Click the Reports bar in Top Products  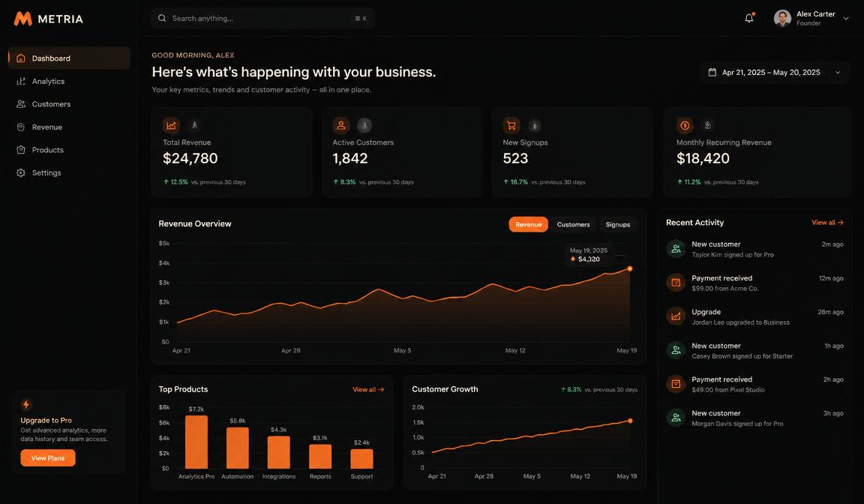click(x=320, y=457)
